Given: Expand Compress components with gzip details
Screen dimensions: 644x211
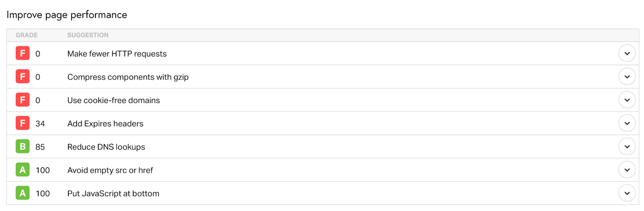Looking at the screenshot, I should click(627, 77).
